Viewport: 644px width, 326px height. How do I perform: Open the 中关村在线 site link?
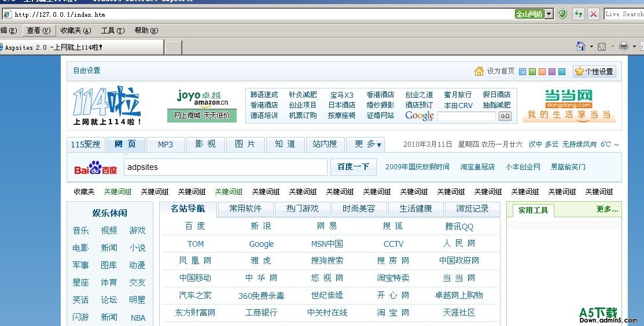click(327, 313)
